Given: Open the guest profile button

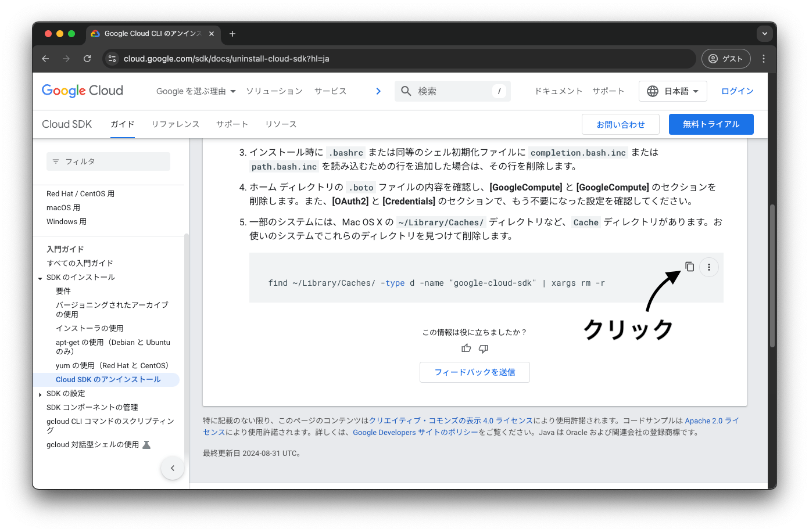Looking at the screenshot, I should pos(726,59).
